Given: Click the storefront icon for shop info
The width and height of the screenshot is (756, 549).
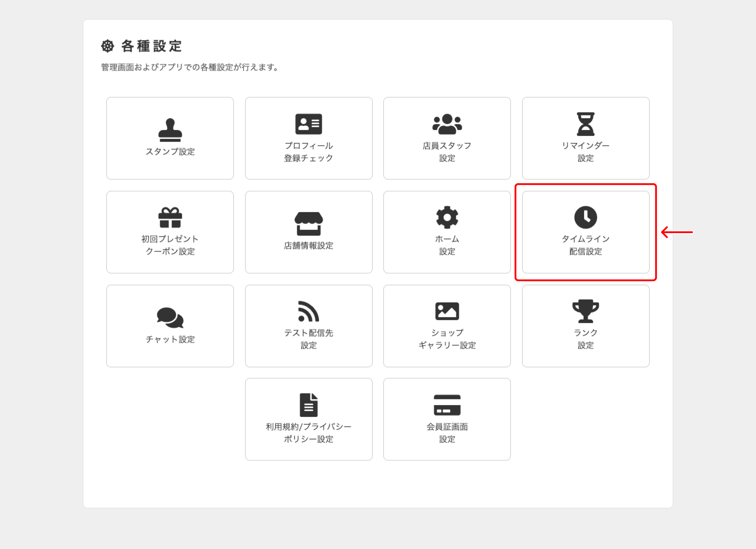Looking at the screenshot, I should [x=309, y=224].
